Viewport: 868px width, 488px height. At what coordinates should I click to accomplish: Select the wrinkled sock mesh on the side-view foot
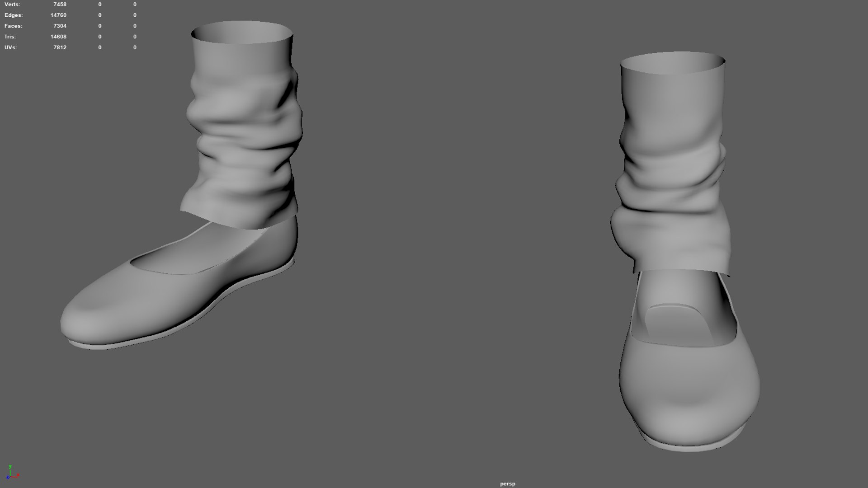click(x=244, y=136)
